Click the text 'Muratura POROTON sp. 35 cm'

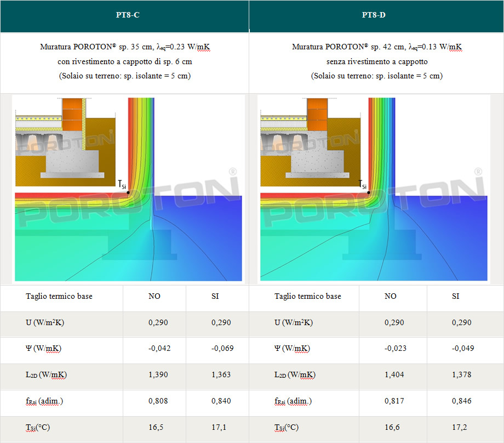(96, 47)
